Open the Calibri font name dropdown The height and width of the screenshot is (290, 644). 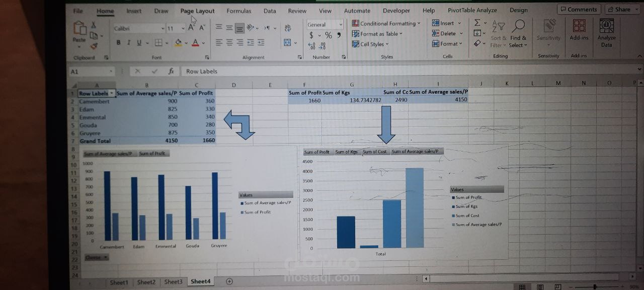163,29
